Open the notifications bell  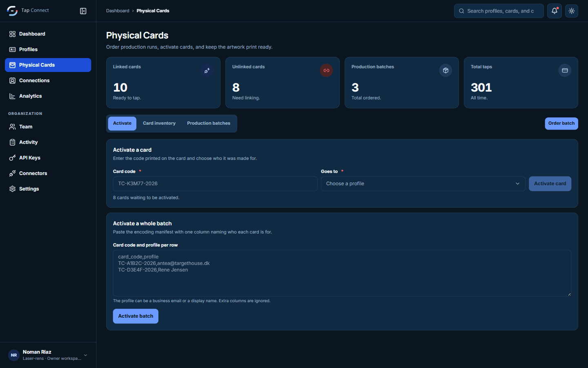point(555,11)
